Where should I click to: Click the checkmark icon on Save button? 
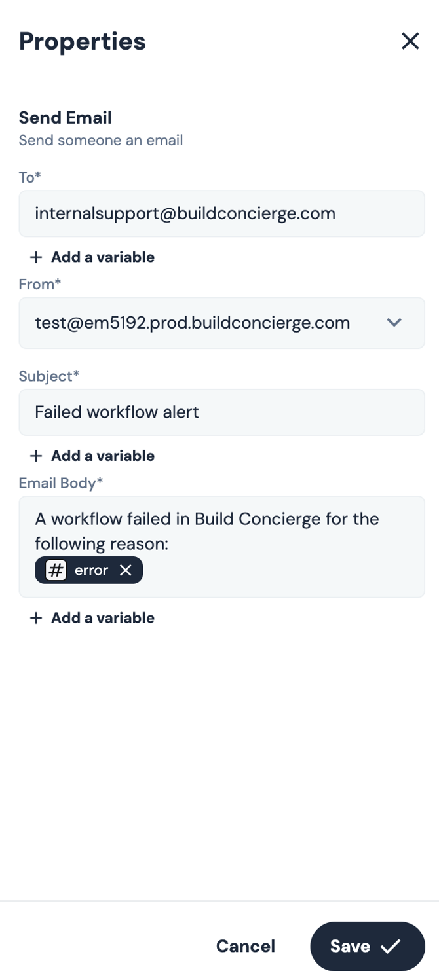pos(391,946)
